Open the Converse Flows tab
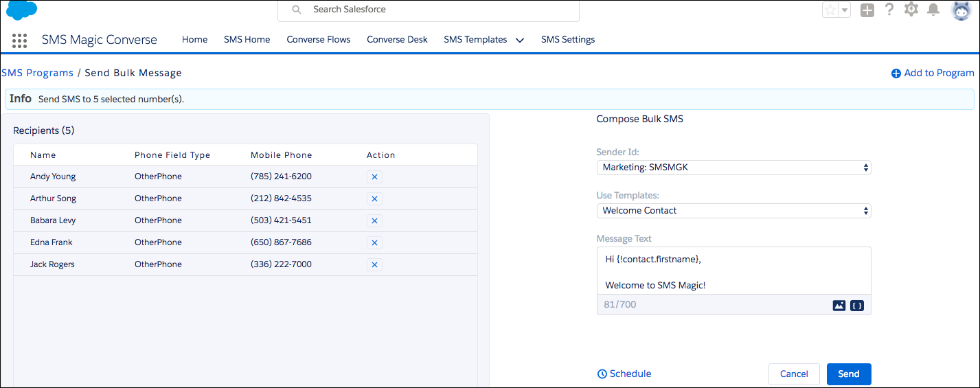Image resolution: width=980 pixels, height=388 pixels. click(319, 40)
